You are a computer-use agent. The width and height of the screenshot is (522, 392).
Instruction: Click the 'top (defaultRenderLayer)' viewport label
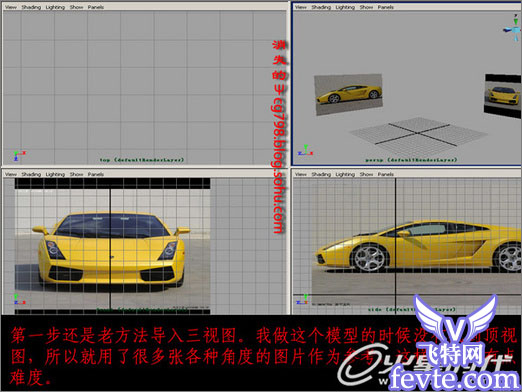point(142,160)
